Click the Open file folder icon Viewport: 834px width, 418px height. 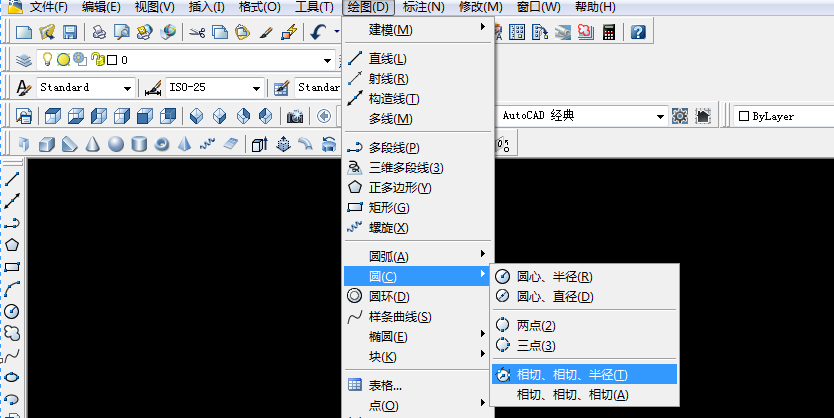(x=47, y=32)
